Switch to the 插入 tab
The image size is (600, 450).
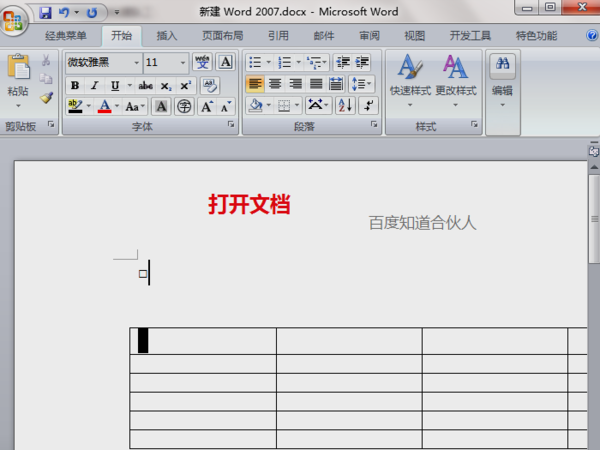point(167,36)
